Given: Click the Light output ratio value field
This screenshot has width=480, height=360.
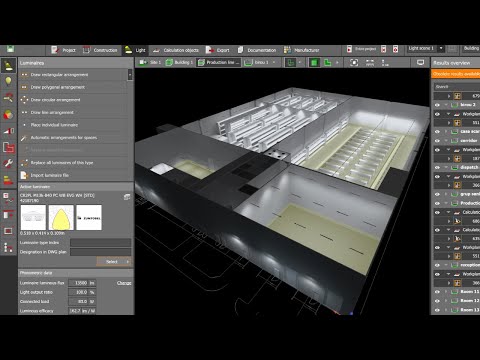Looking at the screenshot, I should click(x=82, y=292).
